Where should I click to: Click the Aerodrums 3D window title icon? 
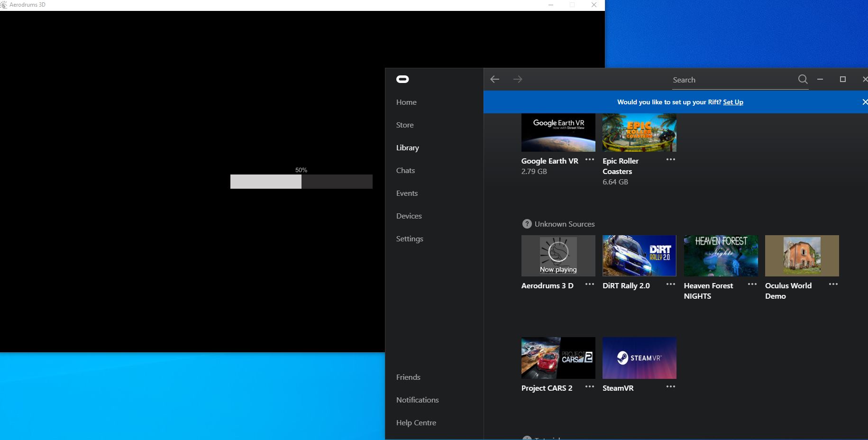tap(3, 5)
